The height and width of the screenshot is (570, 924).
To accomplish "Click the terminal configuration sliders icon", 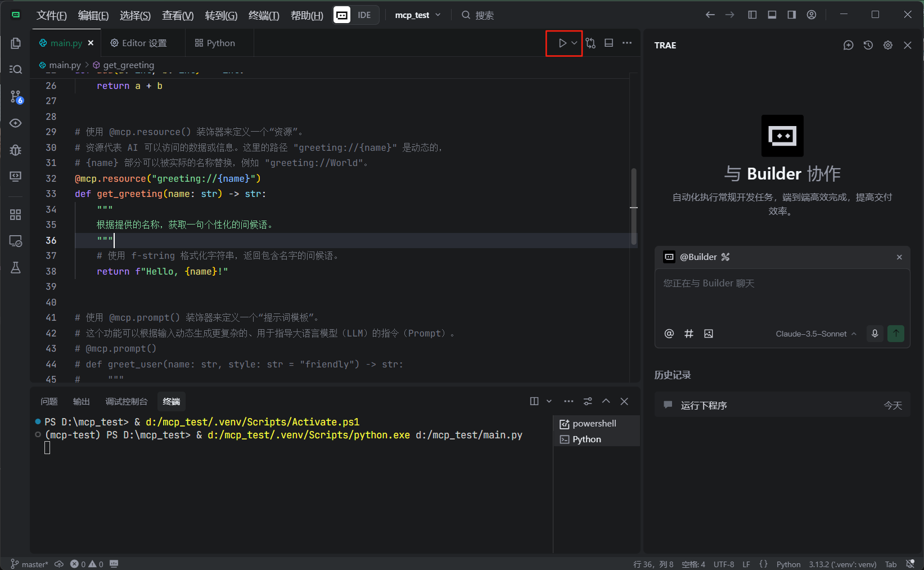I will tap(588, 401).
